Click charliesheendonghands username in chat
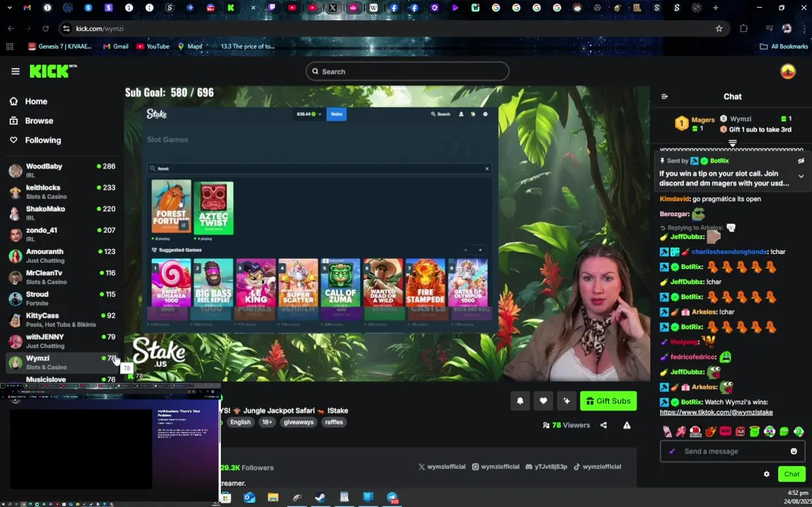 (729, 251)
